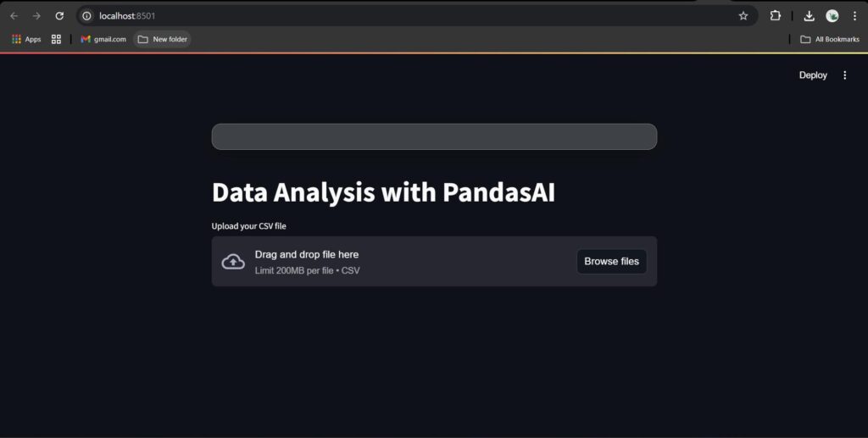Image resolution: width=868 pixels, height=438 pixels.
Task: Click the Browse files button
Action: (612, 261)
